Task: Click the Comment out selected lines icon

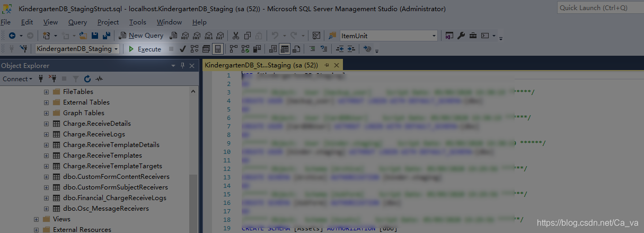Action: (312, 49)
